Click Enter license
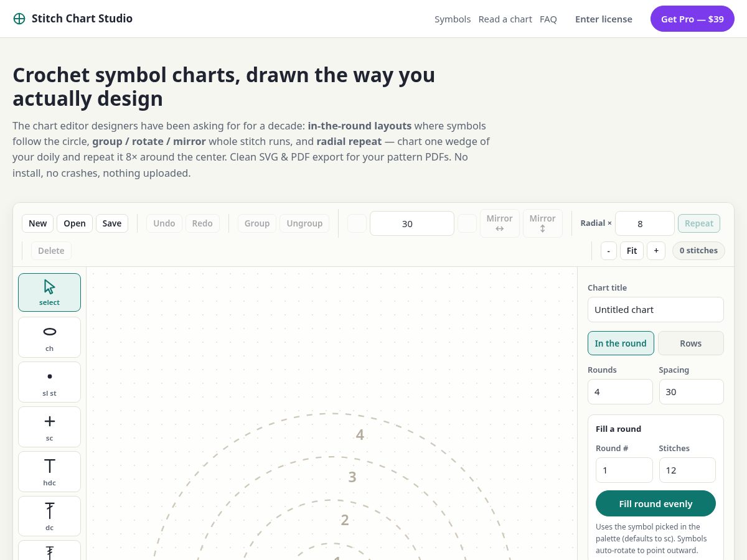The image size is (747, 560). 604,19
